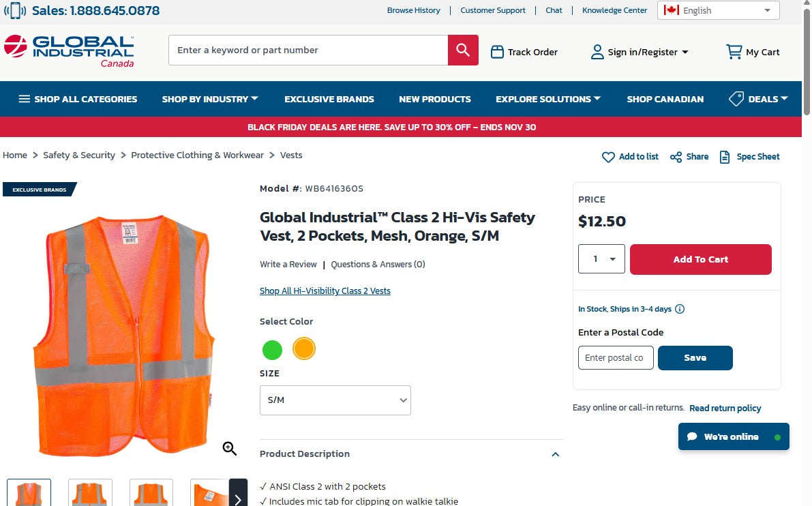Click the Sign in/Register person icon
Viewport: 812px width, 506px height.
(x=597, y=51)
